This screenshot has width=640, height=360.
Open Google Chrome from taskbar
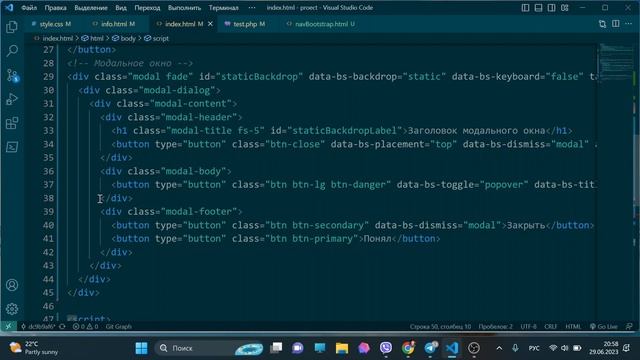pos(408,348)
